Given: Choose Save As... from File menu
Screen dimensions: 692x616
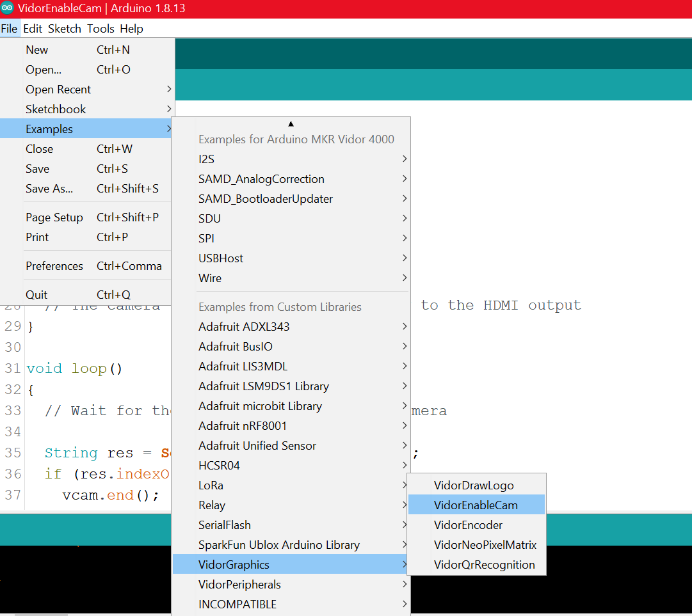Looking at the screenshot, I should 86,189.
